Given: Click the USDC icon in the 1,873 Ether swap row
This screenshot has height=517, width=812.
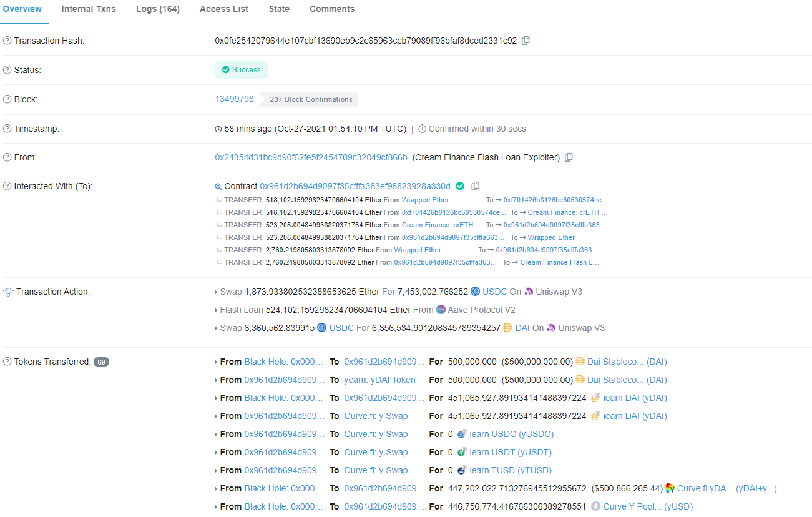Looking at the screenshot, I should click(475, 292).
